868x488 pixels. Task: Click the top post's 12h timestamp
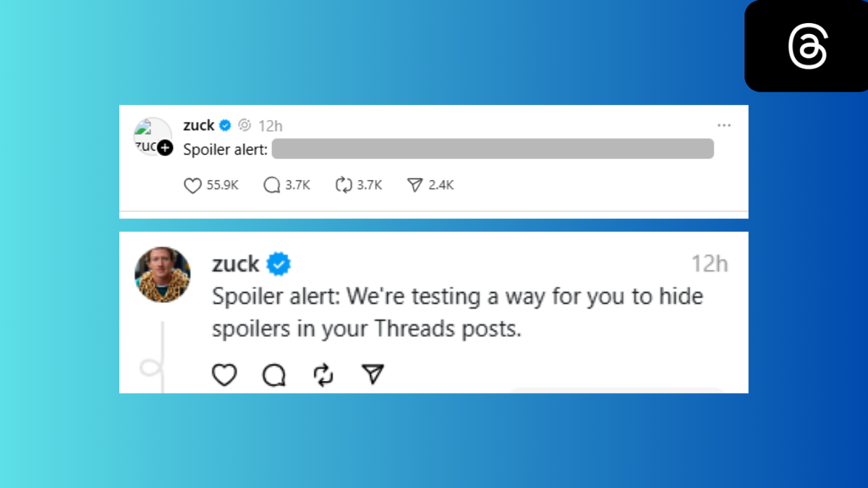pos(270,126)
